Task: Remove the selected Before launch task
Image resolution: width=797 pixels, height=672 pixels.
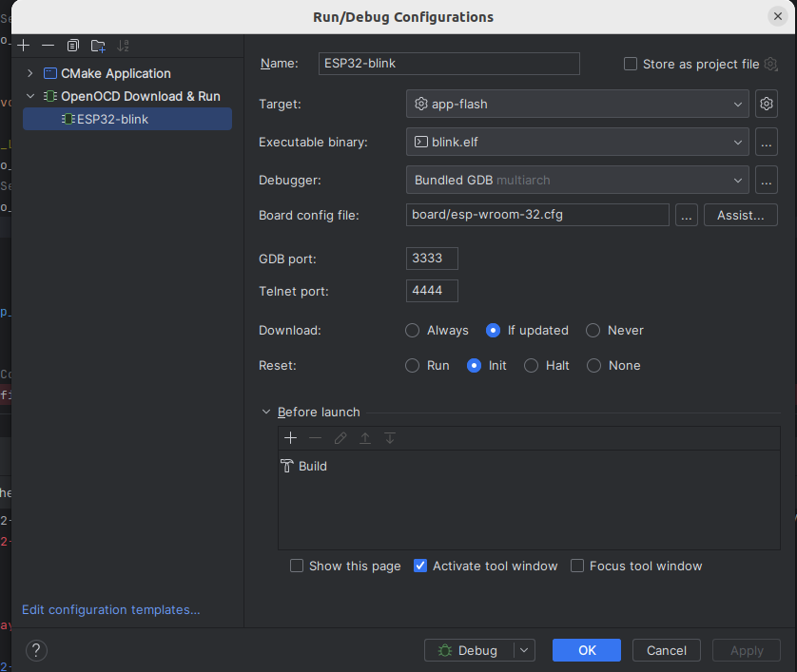Action: (x=315, y=438)
